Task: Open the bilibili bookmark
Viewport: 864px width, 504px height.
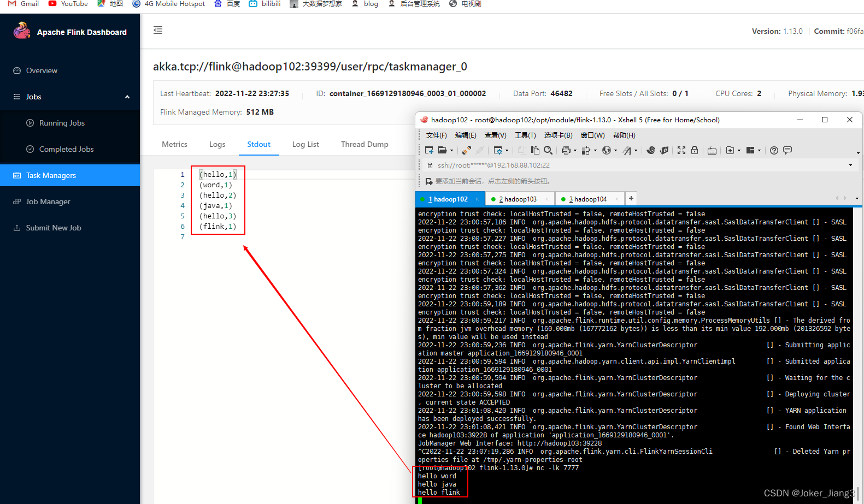Action: 265,4
